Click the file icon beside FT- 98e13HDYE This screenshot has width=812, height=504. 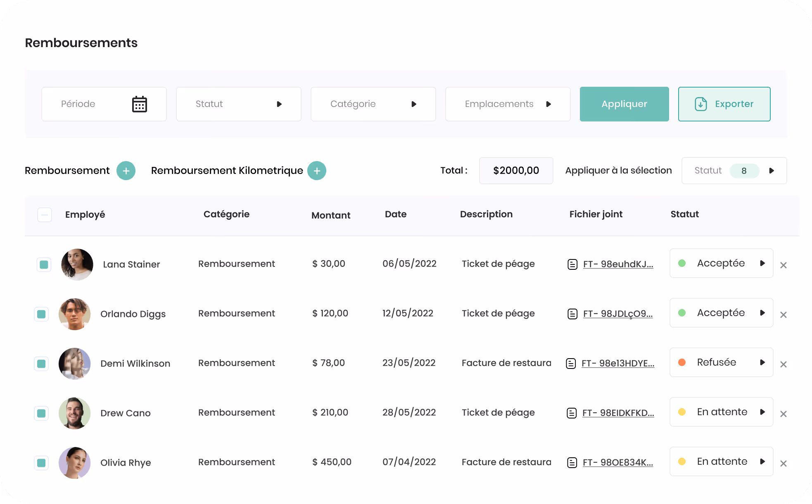(571, 364)
